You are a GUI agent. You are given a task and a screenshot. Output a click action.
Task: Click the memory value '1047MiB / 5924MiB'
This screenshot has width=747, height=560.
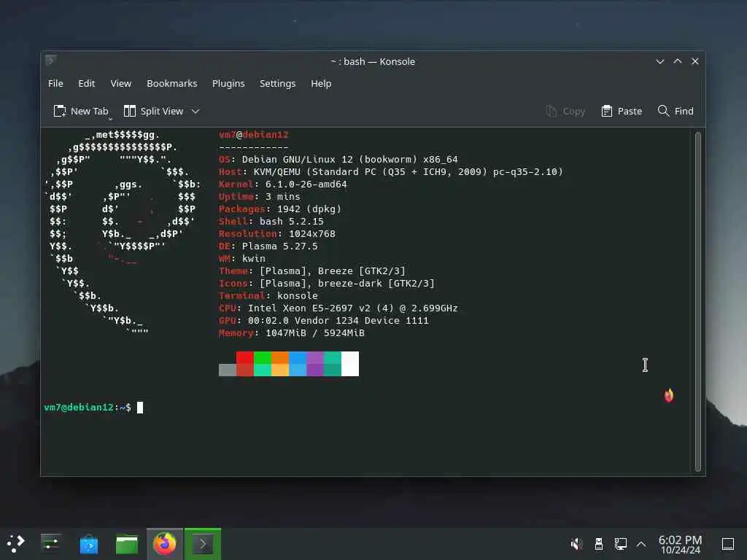[315, 332]
